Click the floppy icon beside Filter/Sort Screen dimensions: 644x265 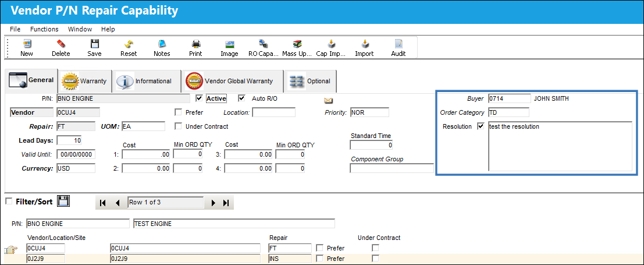pyautogui.click(x=63, y=201)
